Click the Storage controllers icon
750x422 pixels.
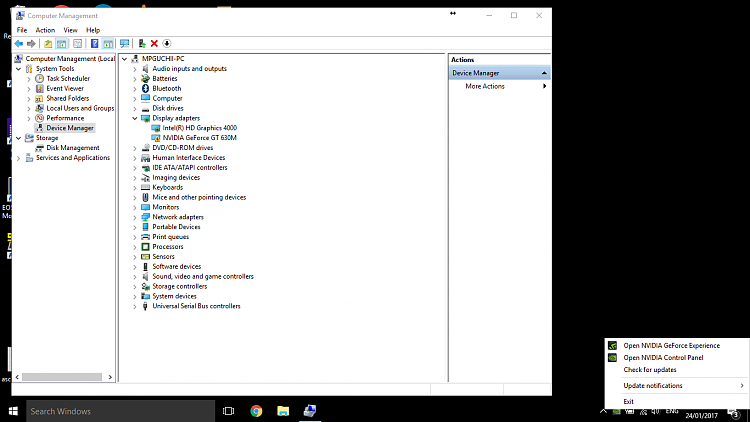click(x=145, y=286)
